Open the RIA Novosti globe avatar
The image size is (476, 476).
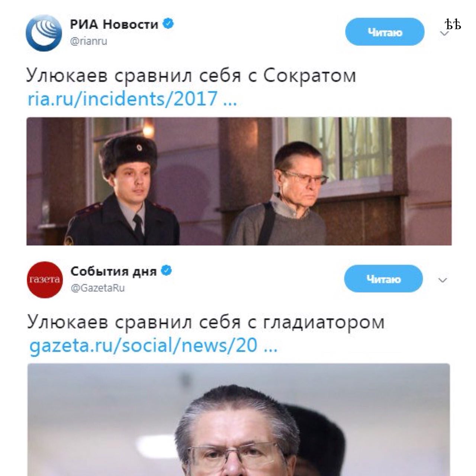[44, 33]
